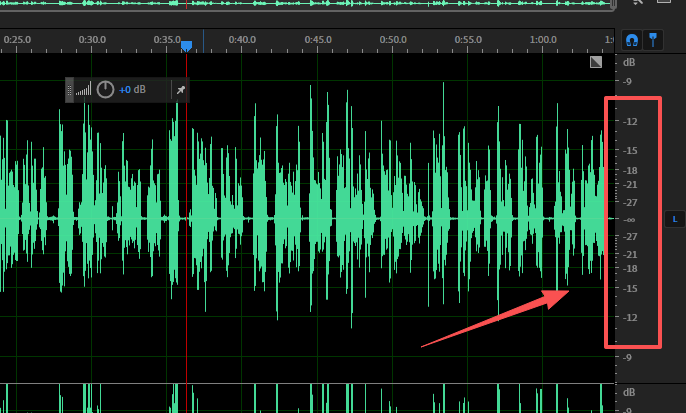The image size is (686, 413).
Task: Toggle the snapping magnet icon
Action: (x=631, y=40)
